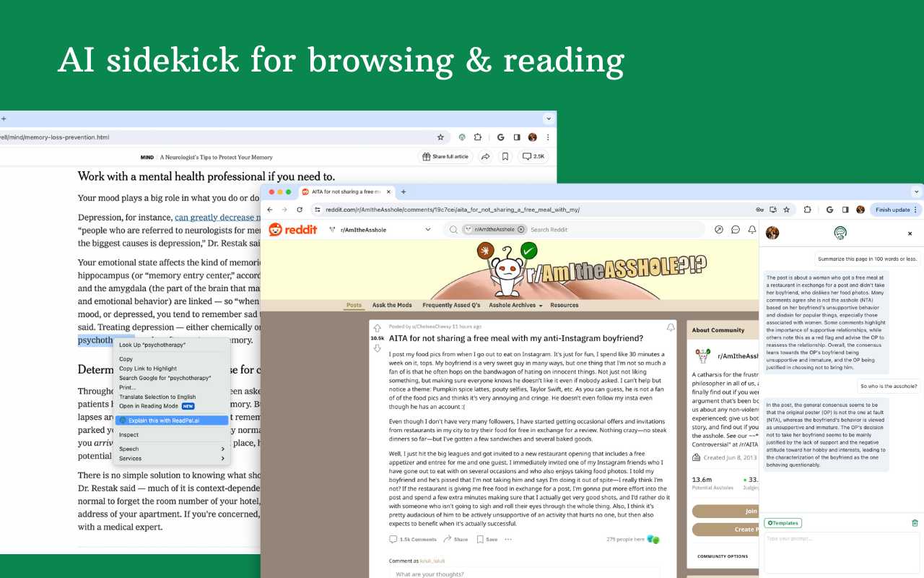This screenshot has width=924, height=578.
Task: Expand the Speech submenu
Action: click(171, 449)
